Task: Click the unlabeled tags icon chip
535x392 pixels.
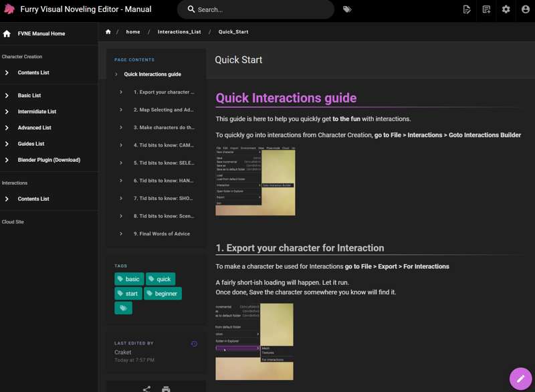Action: click(x=123, y=308)
